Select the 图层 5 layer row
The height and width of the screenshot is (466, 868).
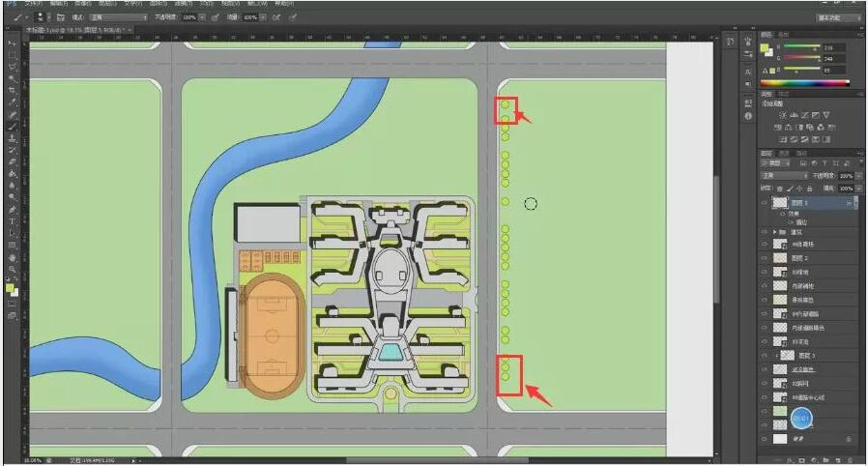pyautogui.click(x=809, y=203)
